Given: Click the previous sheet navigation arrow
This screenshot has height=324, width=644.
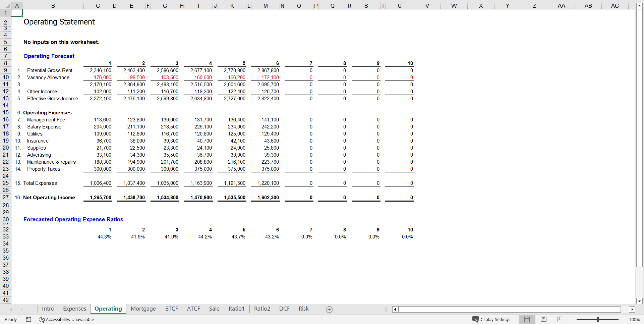Looking at the screenshot, I should [x=11, y=309].
